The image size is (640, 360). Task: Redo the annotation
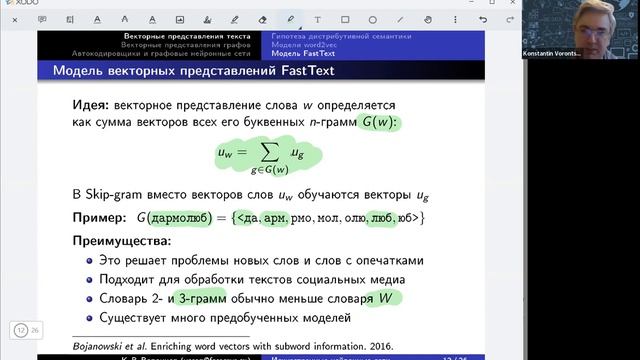tap(510, 20)
